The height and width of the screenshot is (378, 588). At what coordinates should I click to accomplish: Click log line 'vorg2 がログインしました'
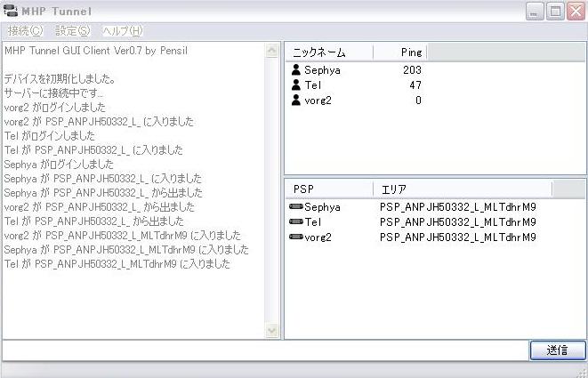(x=55, y=108)
